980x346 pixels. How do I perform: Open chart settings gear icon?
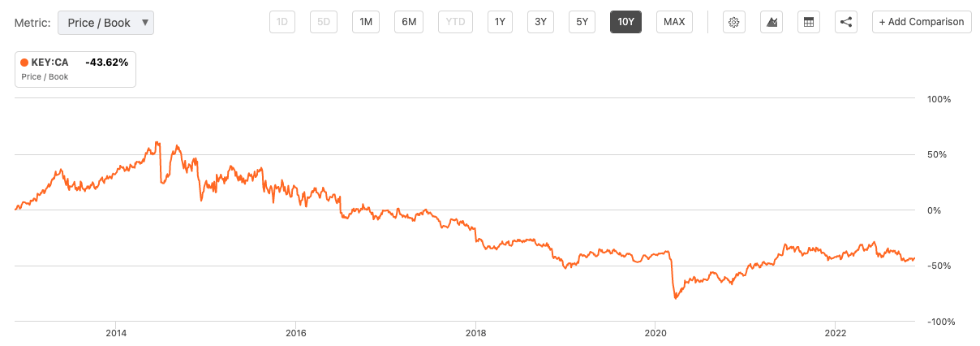(734, 22)
